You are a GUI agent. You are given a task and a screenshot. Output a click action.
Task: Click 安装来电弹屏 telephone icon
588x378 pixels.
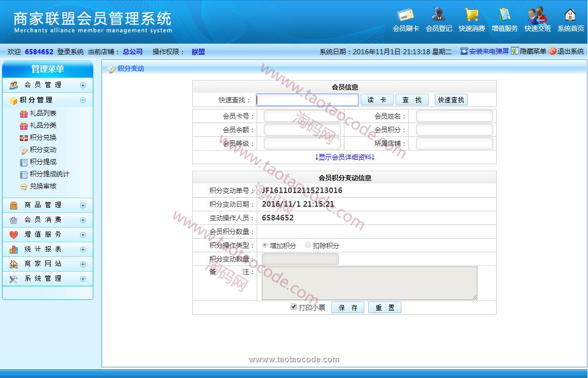(464, 51)
